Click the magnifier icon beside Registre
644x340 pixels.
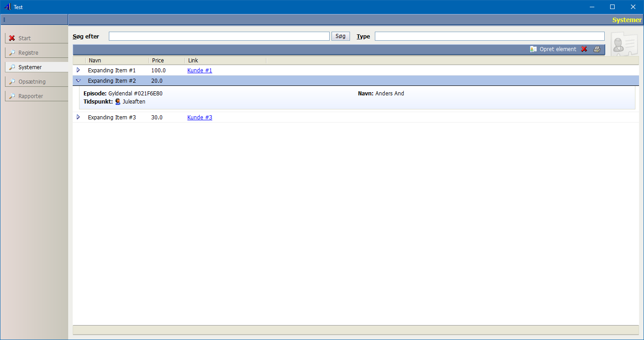click(12, 53)
